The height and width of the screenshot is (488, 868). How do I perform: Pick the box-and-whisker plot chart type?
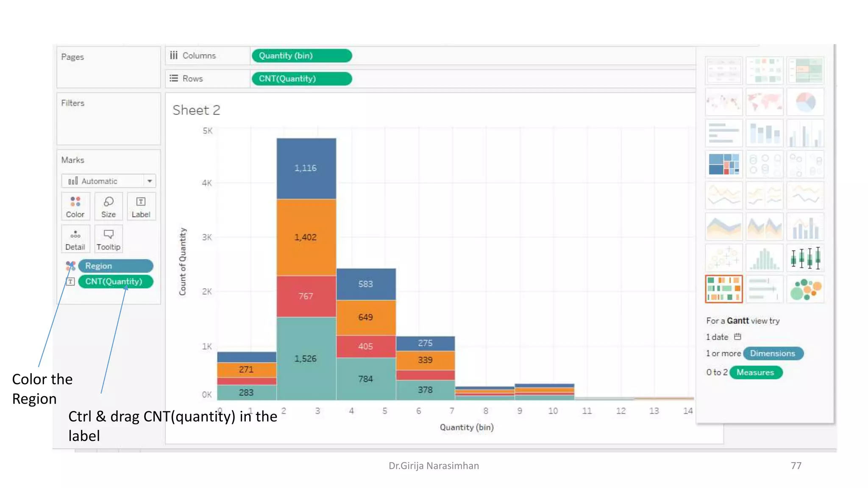tap(805, 258)
